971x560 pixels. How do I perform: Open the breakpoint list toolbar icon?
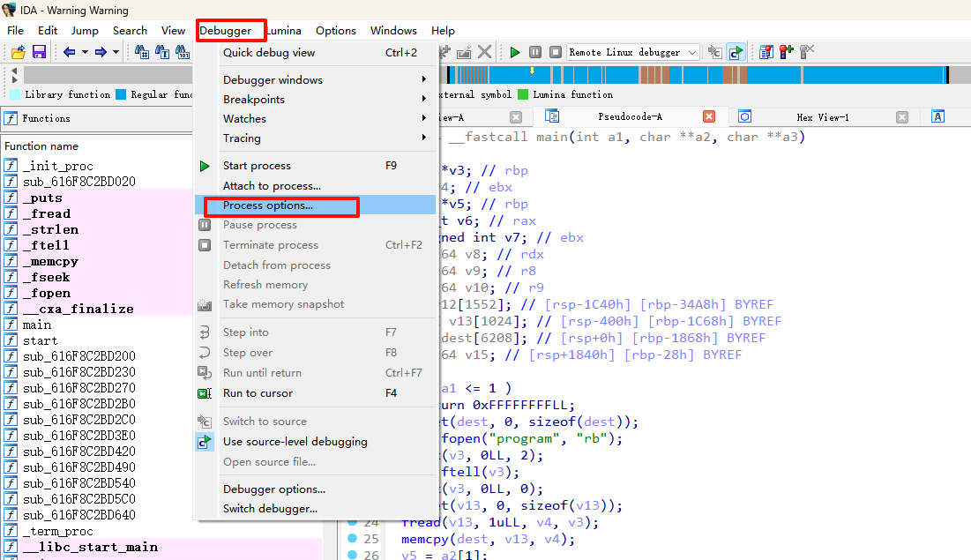(766, 53)
